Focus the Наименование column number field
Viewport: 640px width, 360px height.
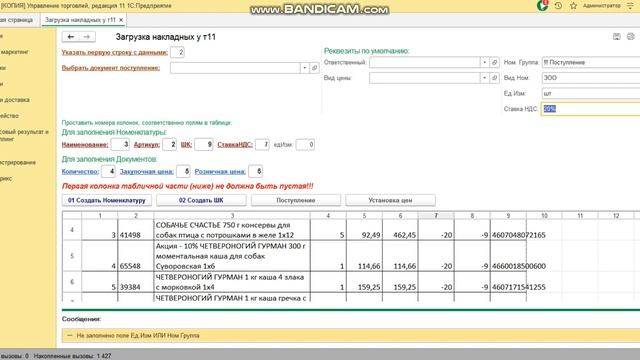(x=120, y=144)
